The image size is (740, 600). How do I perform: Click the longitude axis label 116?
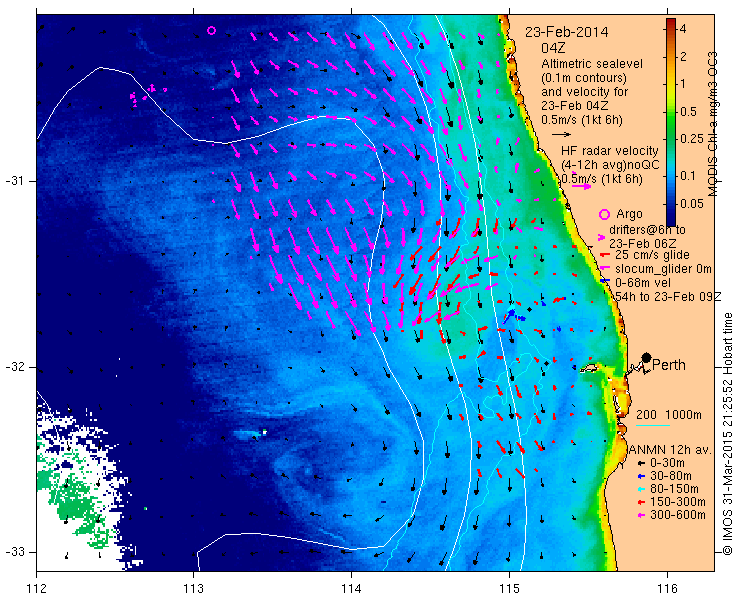667,589
